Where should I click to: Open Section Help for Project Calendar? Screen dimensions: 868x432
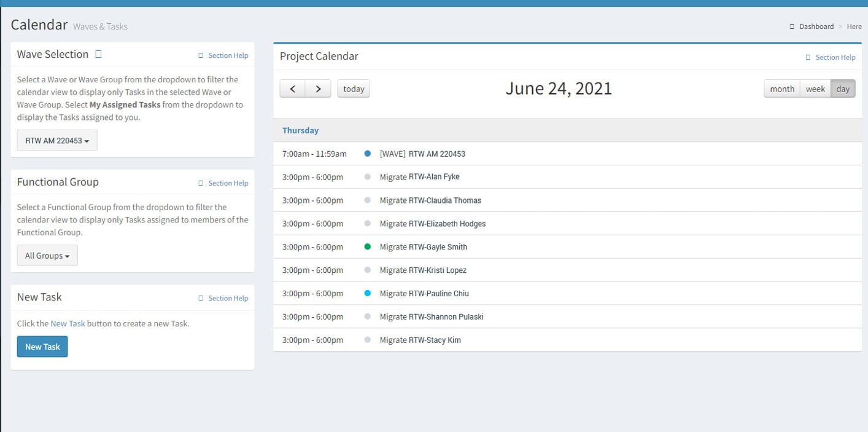tap(835, 57)
